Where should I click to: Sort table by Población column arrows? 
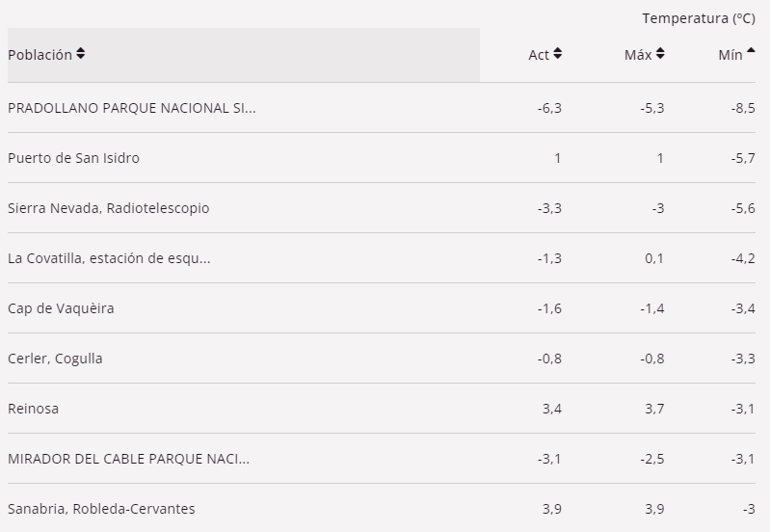(81, 54)
